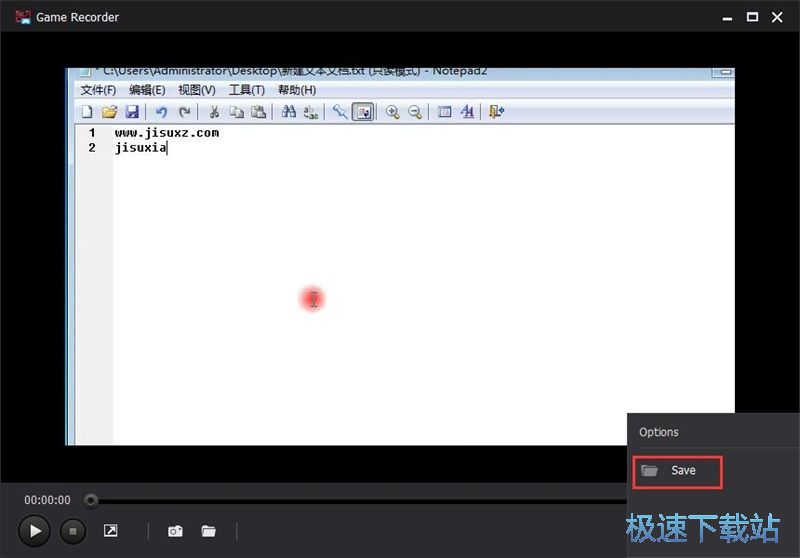
Task: Open the 帮助(H) menu in Notepad2
Action: click(296, 90)
